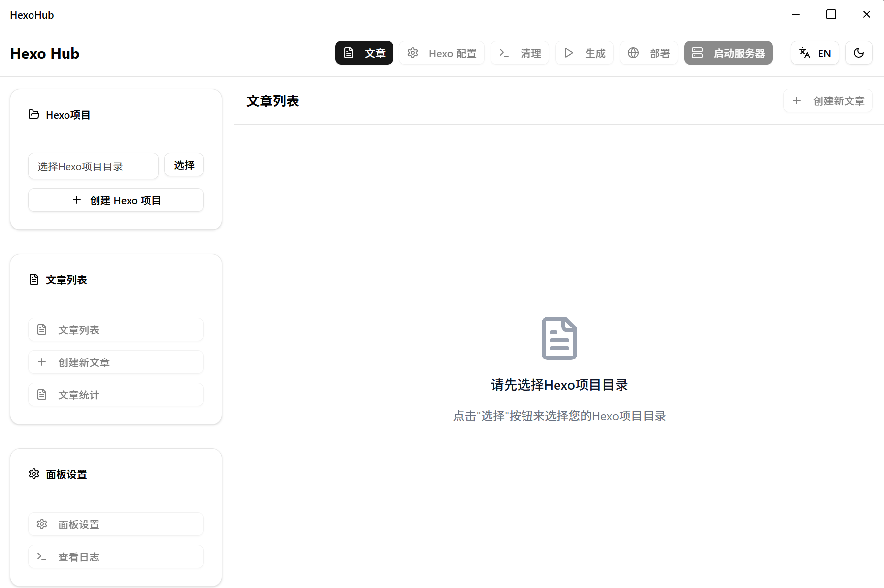Image resolution: width=884 pixels, height=588 pixels.
Task: Click 创建 Hexo 项目
Action: click(116, 200)
